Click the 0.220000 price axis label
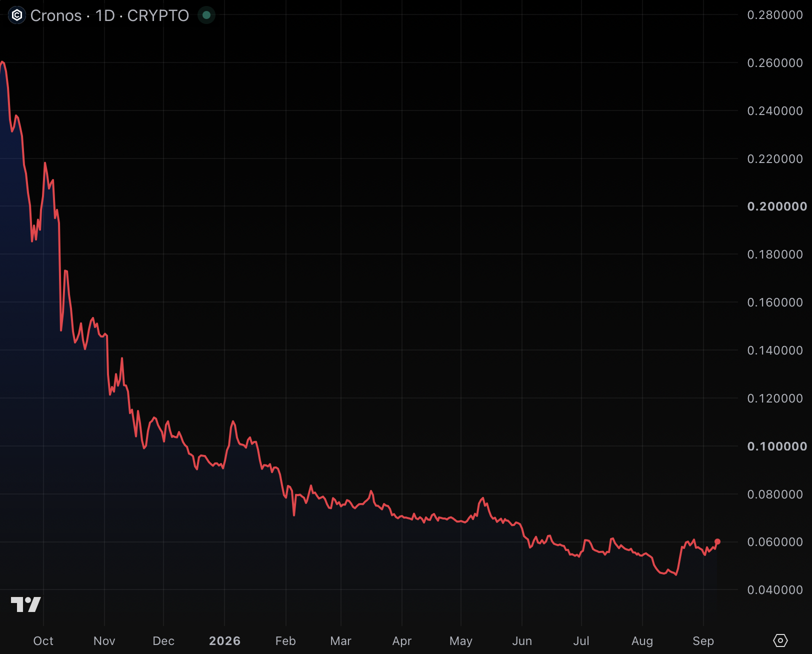Image resolution: width=812 pixels, height=654 pixels. click(x=775, y=159)
